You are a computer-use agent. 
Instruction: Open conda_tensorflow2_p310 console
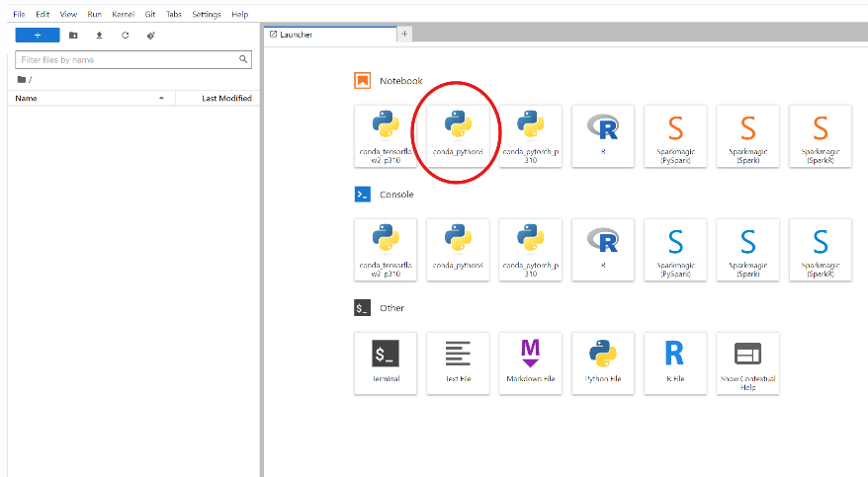[386, 250]
